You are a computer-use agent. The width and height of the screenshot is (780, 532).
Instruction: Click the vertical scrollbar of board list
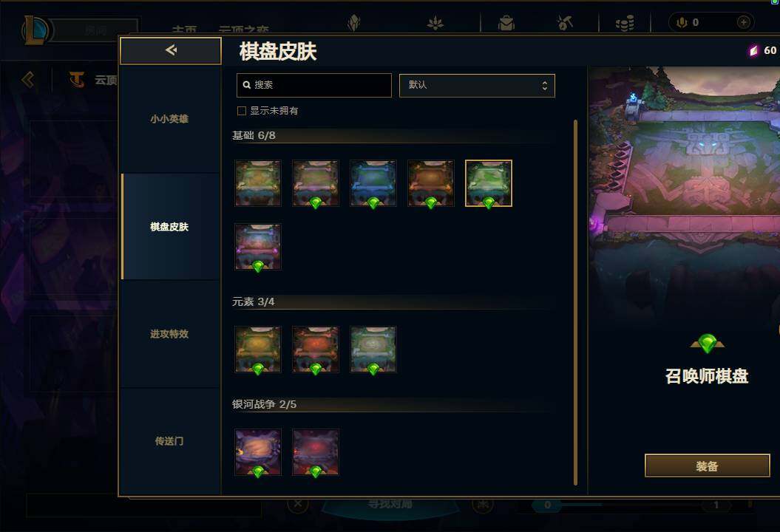(x=575, y=302)
